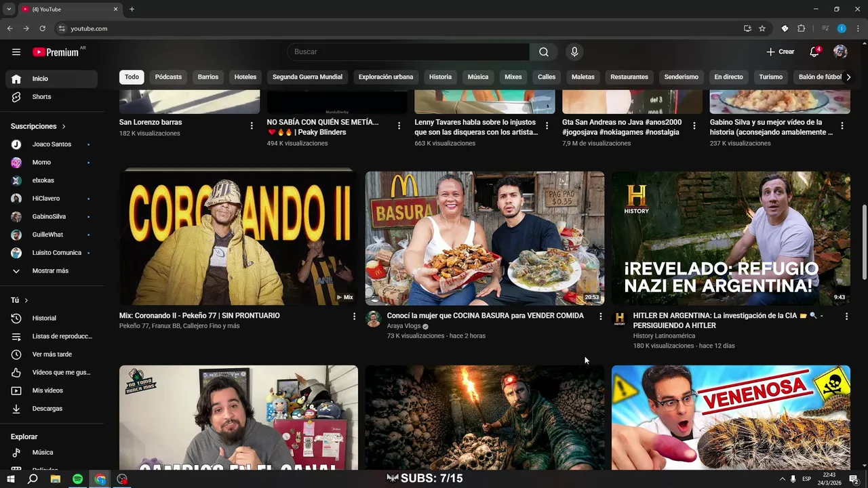Open Spotify from the taskbar

coord(77,479)
